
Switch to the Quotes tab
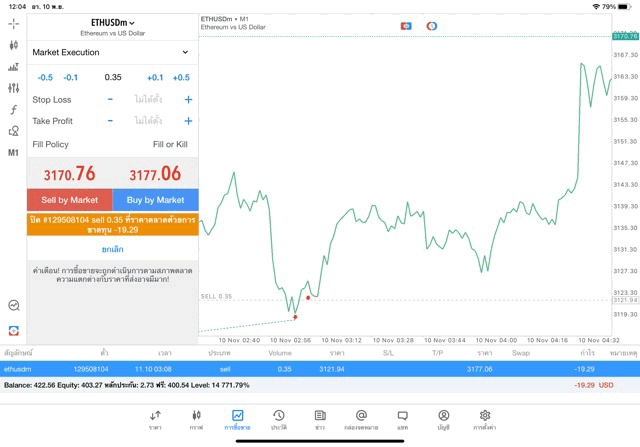(x=155, y=419)
